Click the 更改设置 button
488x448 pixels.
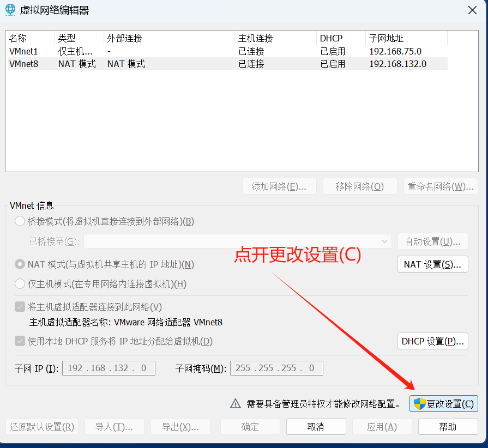[x=443, y=404]
